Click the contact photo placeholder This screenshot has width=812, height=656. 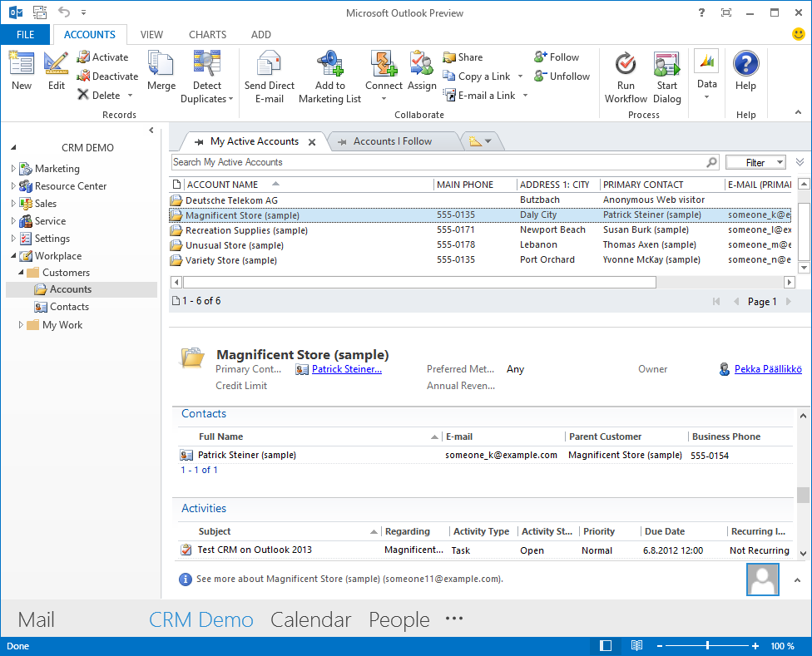(x=762, y=580)
